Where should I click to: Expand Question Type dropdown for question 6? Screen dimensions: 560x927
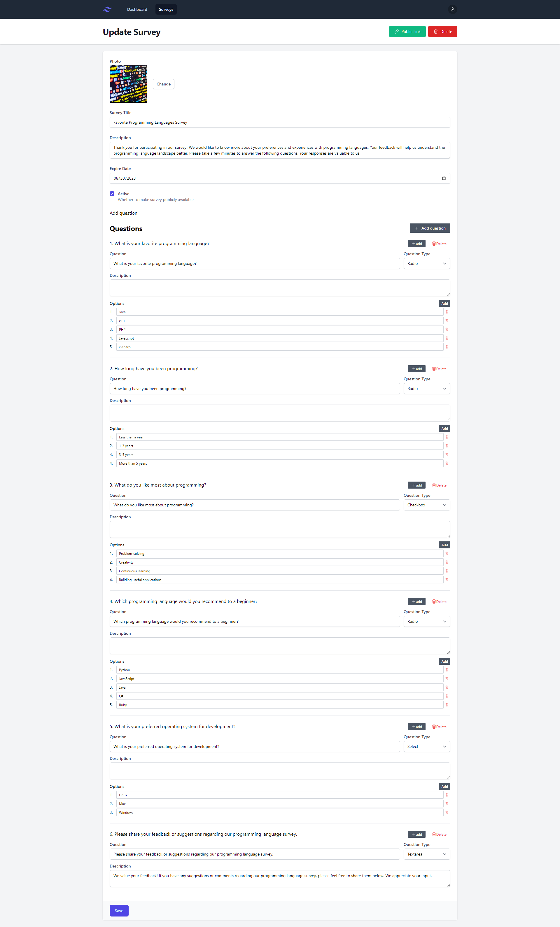(426, 856)
